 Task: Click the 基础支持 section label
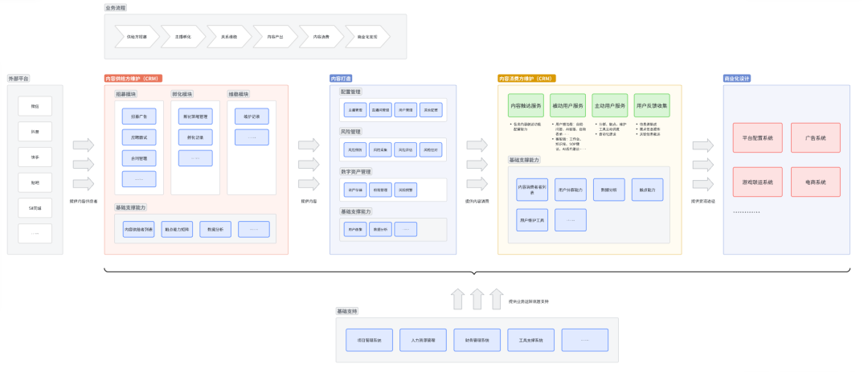(x=347, y=311)
